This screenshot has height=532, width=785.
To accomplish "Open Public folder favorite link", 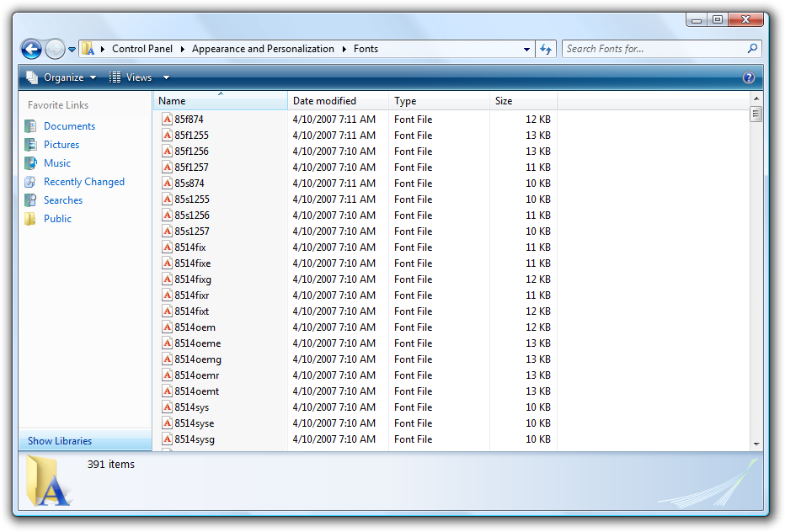I will (x=57, y=219).
